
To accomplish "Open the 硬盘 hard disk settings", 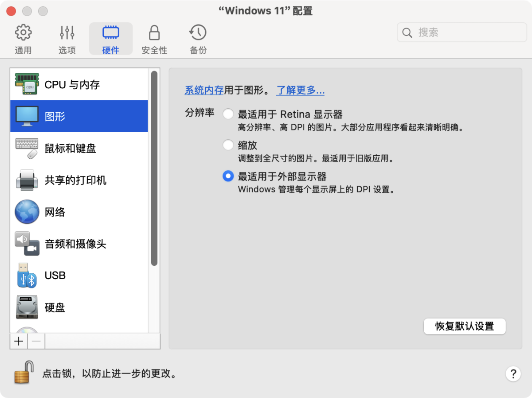I will (55, 307).
